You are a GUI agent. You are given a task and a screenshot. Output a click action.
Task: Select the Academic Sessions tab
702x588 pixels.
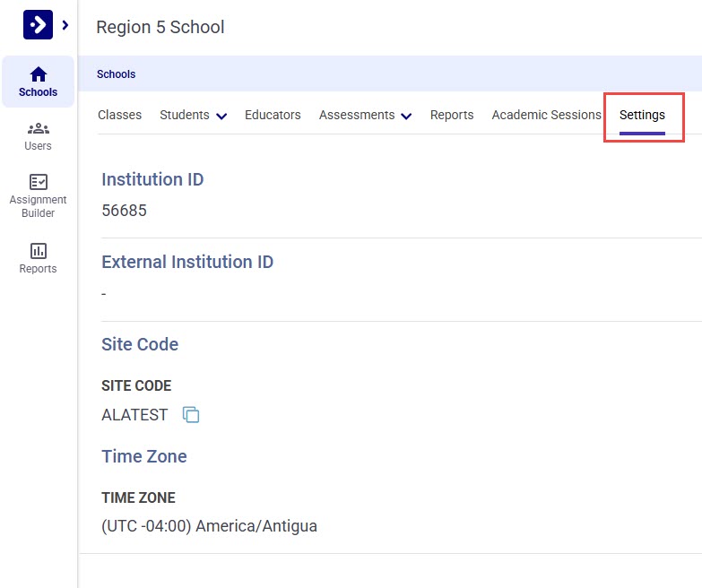tap(546, 115)
